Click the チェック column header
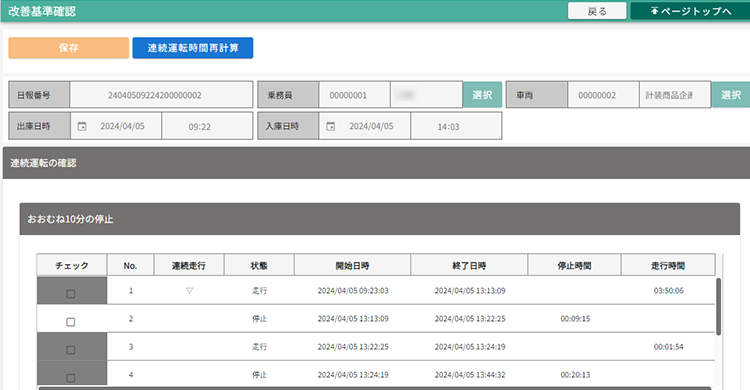 pos(72,266)
